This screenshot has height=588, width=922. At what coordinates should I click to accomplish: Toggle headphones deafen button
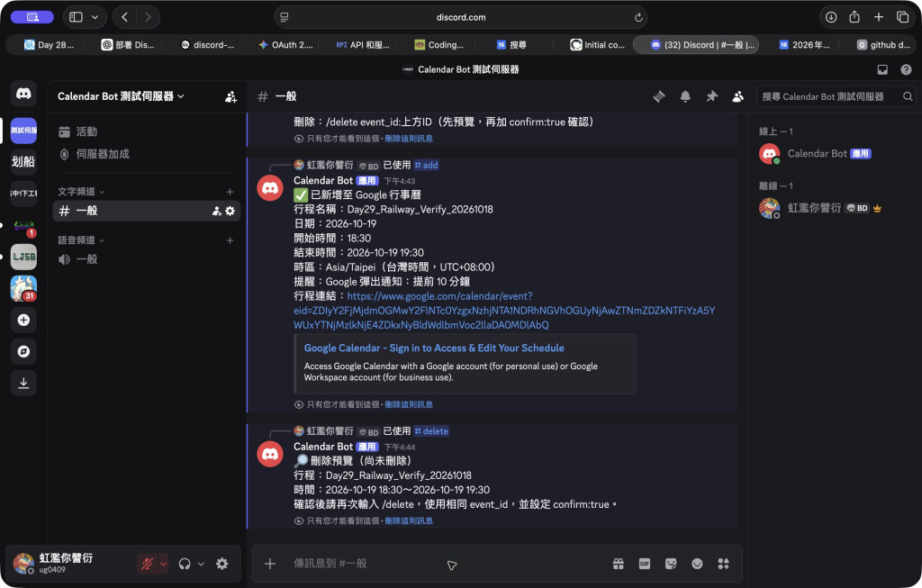[x=185, y=564]
